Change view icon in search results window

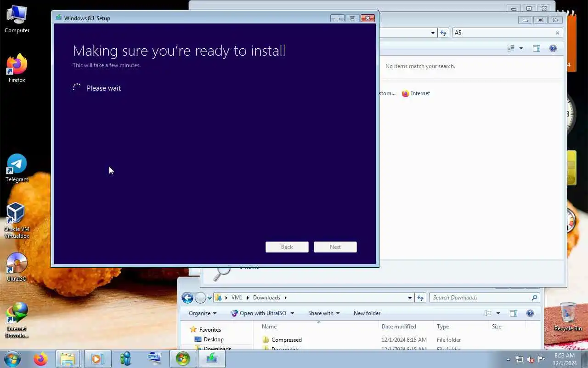[x=511, y=48]
